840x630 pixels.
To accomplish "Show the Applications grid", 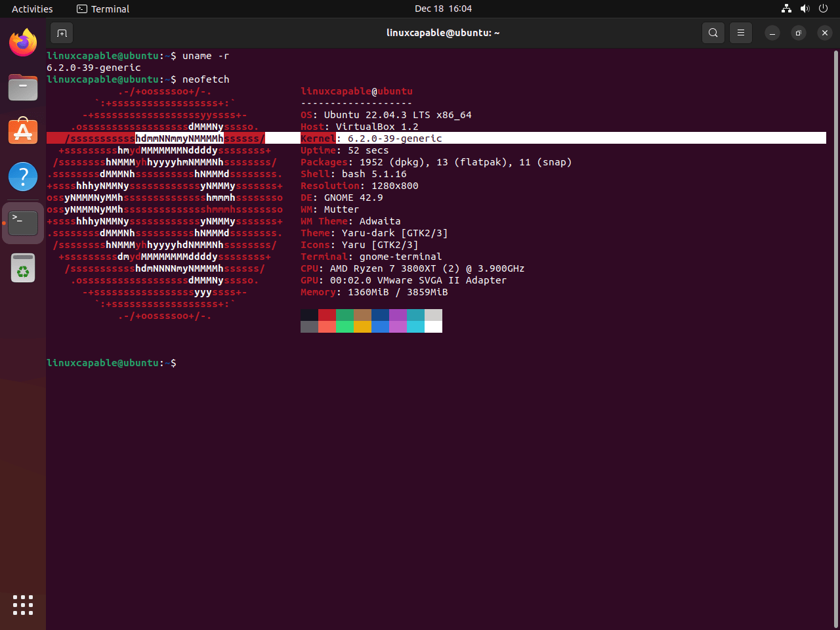I will click(x=23, y=605).
